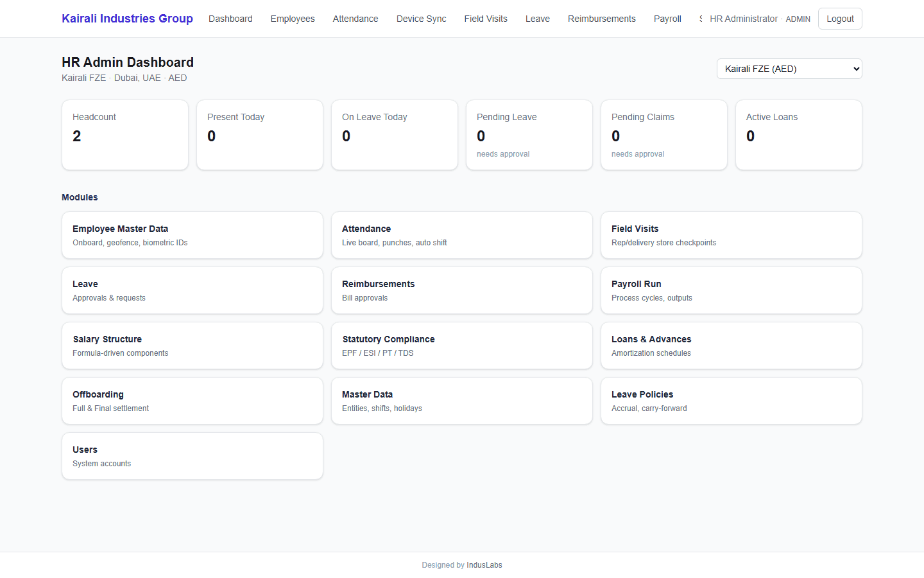
Task: Click the On Leave Today stat card
Action: click(x=395, y=135)
